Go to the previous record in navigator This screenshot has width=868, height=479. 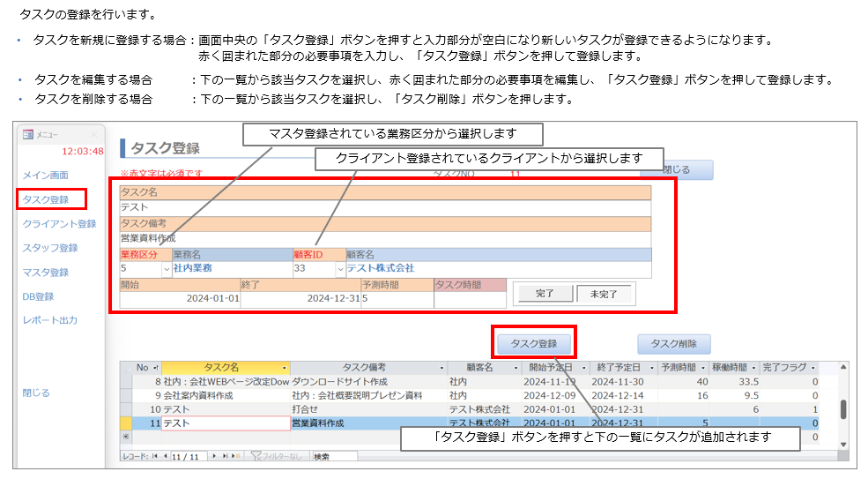(165, 456)
